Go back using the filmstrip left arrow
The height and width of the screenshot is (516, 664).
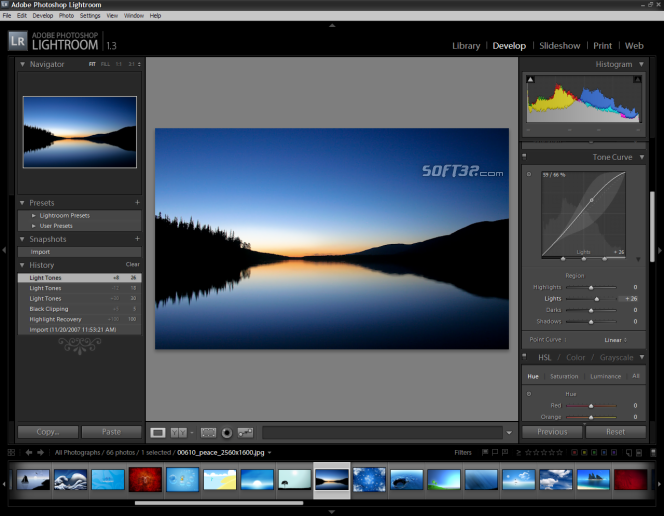pyautogui.click(x=29, y=453)
